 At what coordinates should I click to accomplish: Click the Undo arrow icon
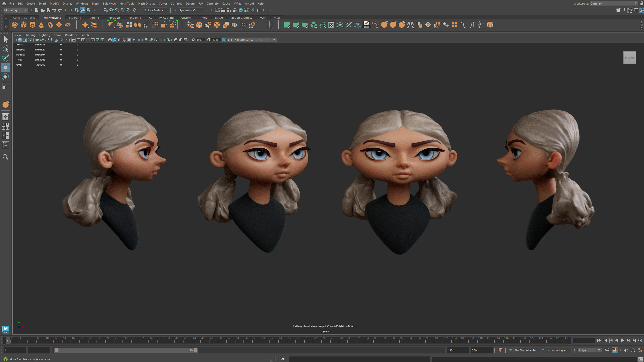(54, 10)
